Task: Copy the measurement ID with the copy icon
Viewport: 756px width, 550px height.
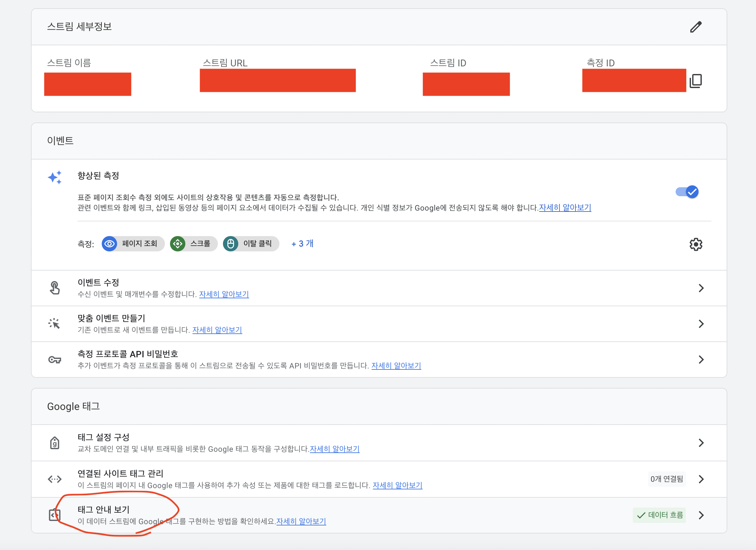Action: tap(696, 81)
